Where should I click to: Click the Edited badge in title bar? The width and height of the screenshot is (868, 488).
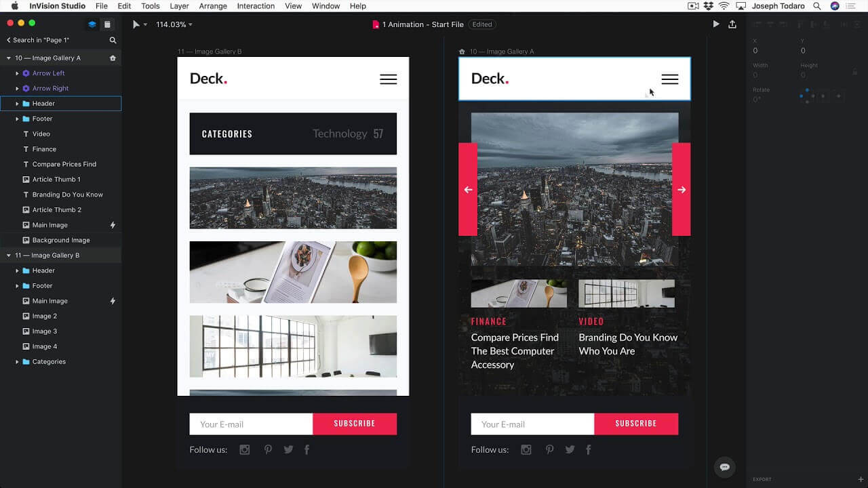482,24
